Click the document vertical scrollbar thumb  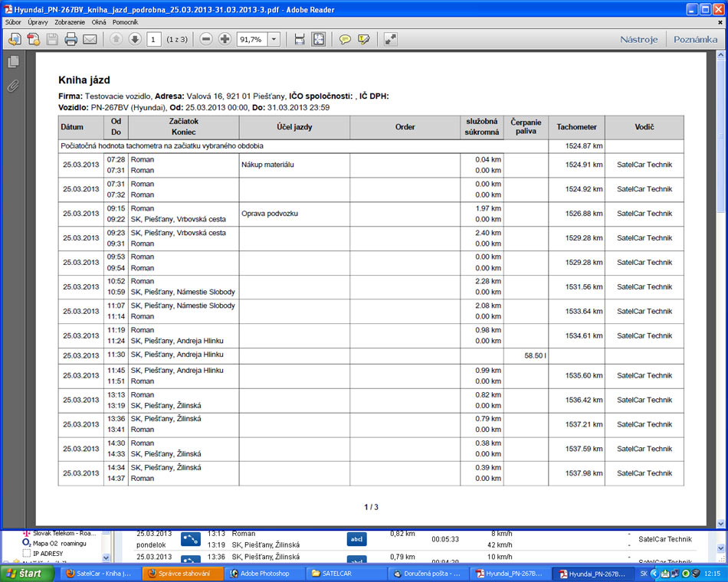720,136
